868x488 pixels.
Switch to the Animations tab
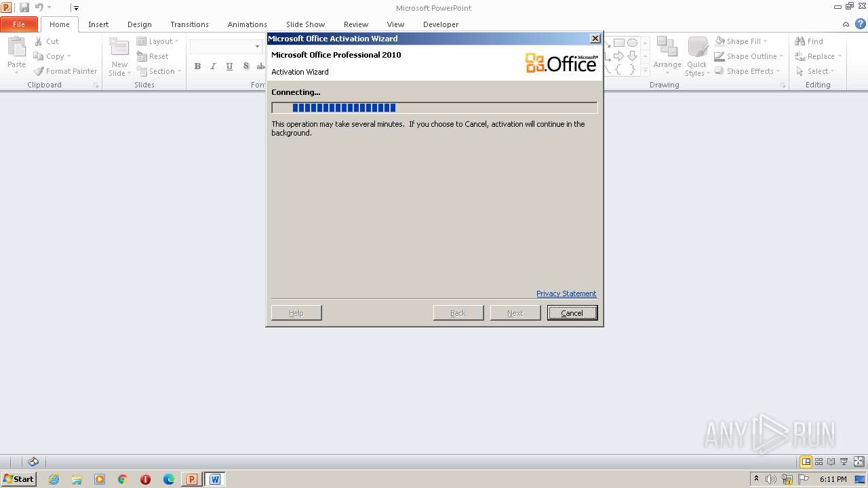point(248,24)
